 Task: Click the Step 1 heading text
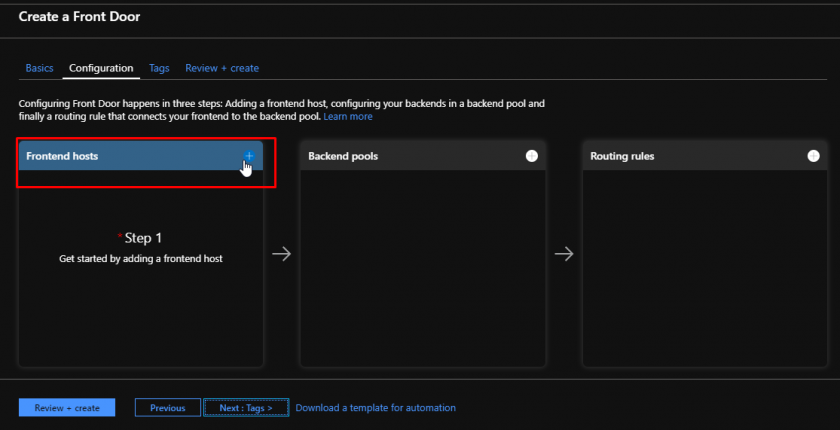click(x=143, y=238)
